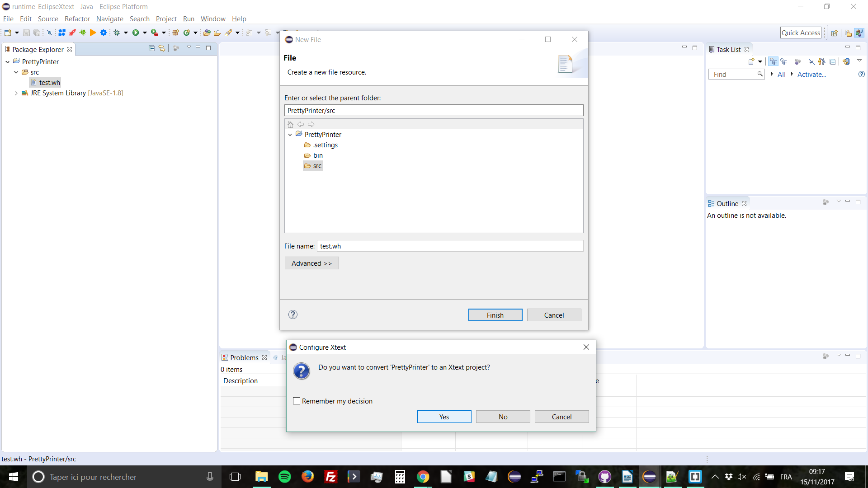Toggle Scheduled presentation in Task List
This screenshot has height=488, width=868.
click(x=784, y=62)
